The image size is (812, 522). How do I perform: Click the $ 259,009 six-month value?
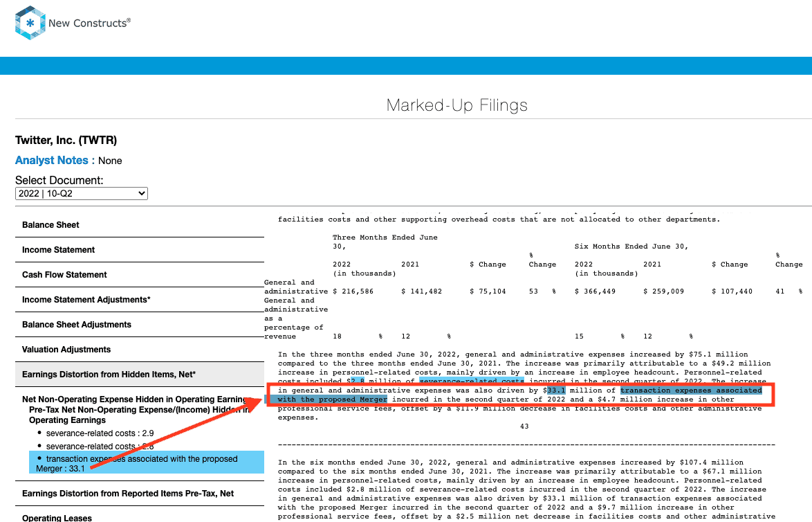(x=664, y=291)
